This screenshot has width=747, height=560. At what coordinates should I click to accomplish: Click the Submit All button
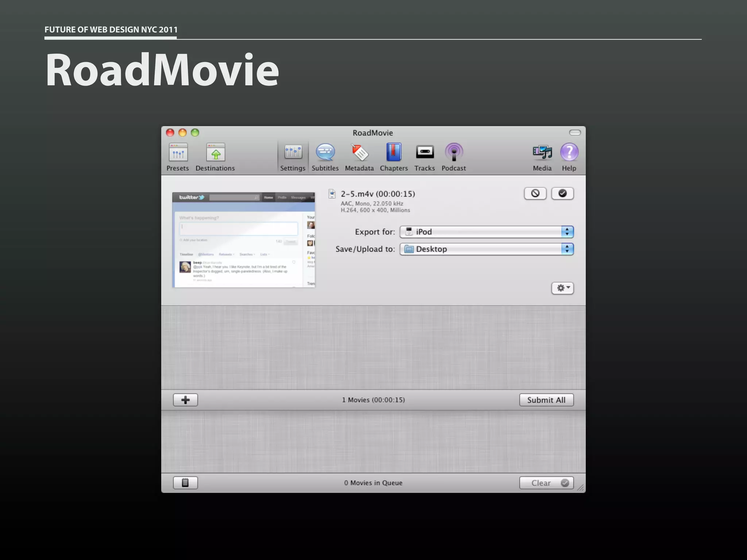coord(546,400)
